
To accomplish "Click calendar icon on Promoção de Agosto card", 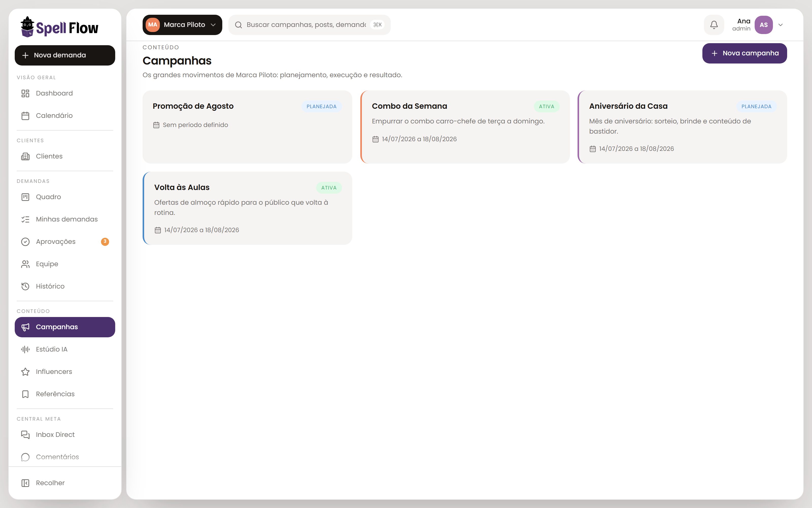I will coord(156,125).
